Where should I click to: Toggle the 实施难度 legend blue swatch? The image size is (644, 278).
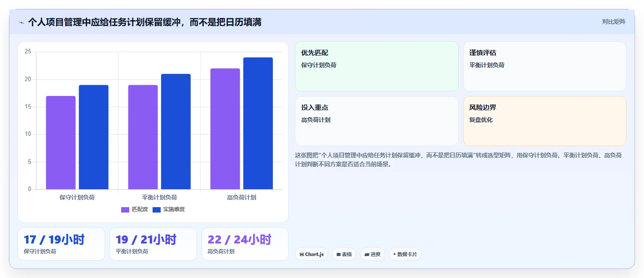point(157,209)
